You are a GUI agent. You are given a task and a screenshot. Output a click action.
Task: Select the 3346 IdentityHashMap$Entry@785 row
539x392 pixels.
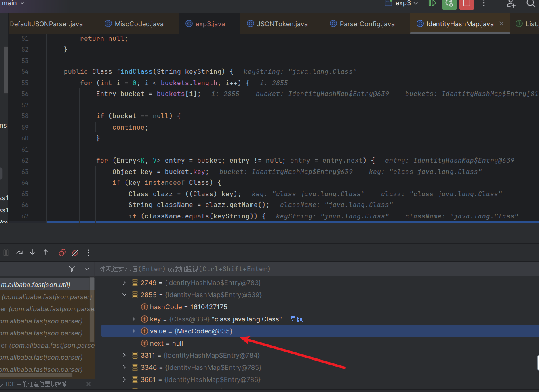[320, 367]
